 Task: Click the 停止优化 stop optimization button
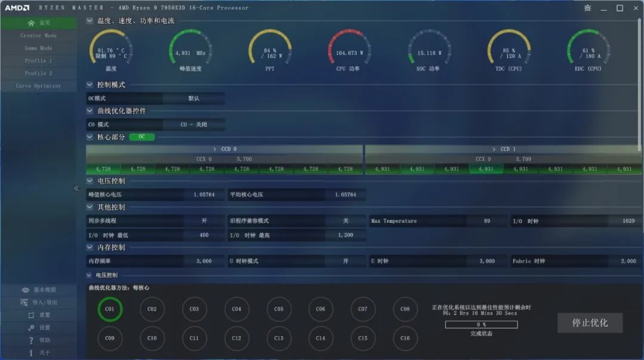click(x=590, y=323)
